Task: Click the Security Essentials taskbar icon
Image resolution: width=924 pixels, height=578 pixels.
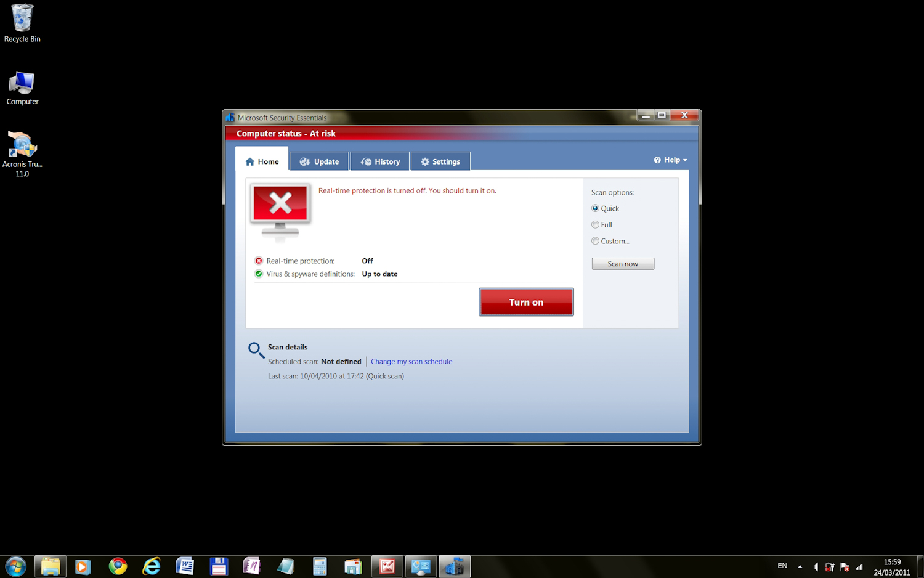Action: pyautogui.click(x=454, y=566)
